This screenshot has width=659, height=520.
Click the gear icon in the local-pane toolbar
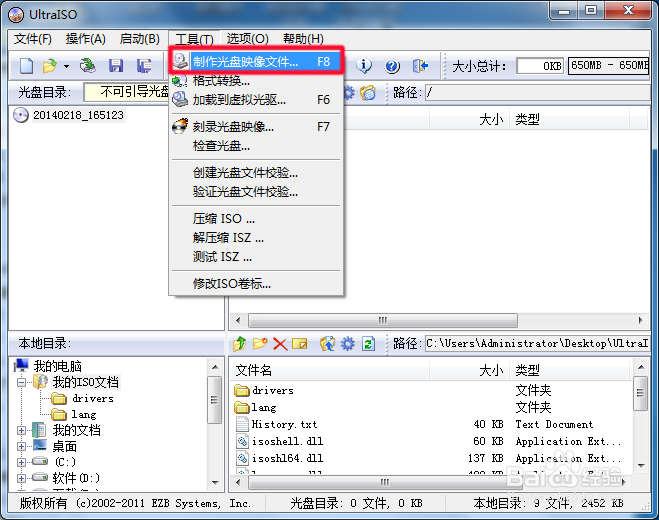coord(348,344)
